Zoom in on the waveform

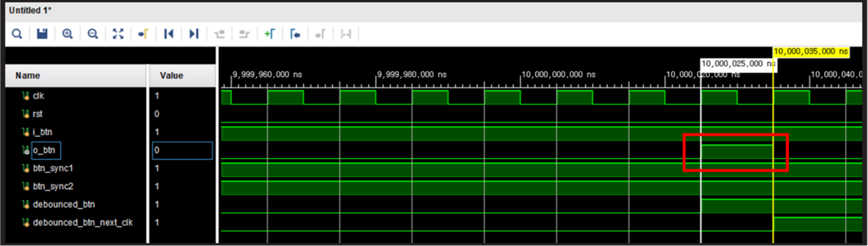[67, 34]
